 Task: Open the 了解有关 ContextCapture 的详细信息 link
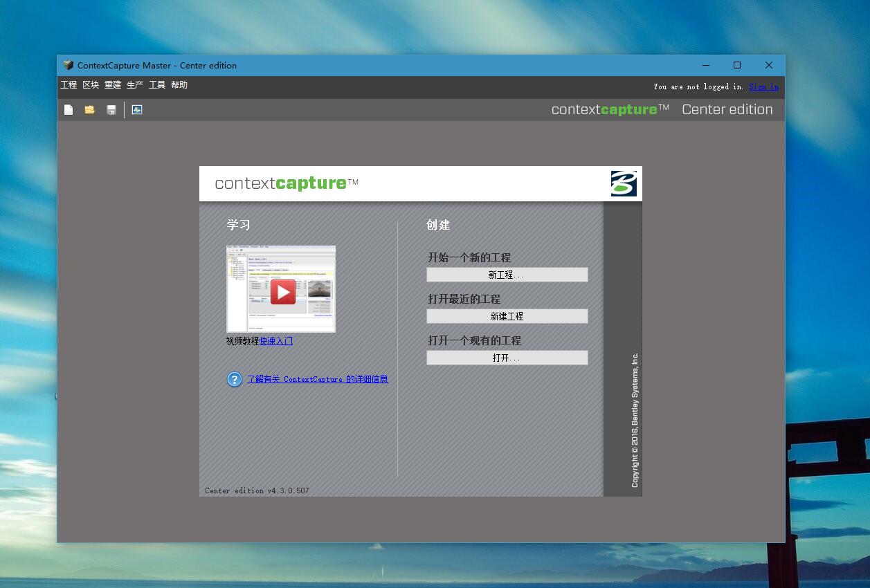pyautogui.click(x=318, y=379)
